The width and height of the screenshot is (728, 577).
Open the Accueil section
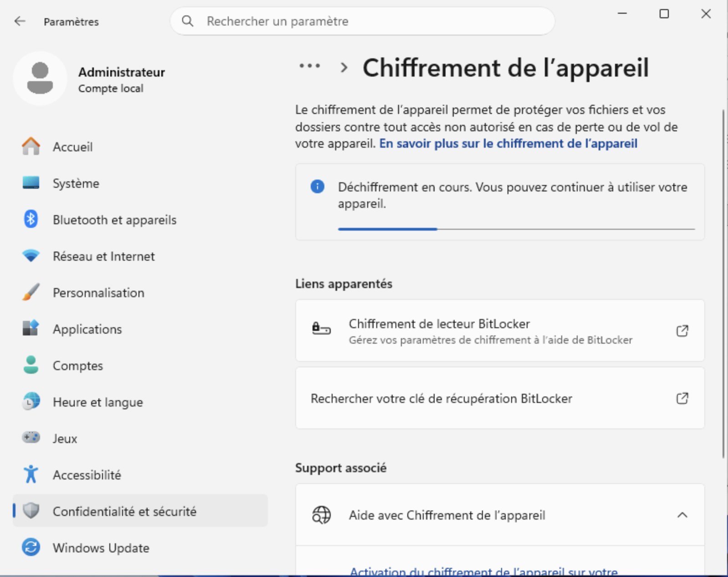point(140,147)
